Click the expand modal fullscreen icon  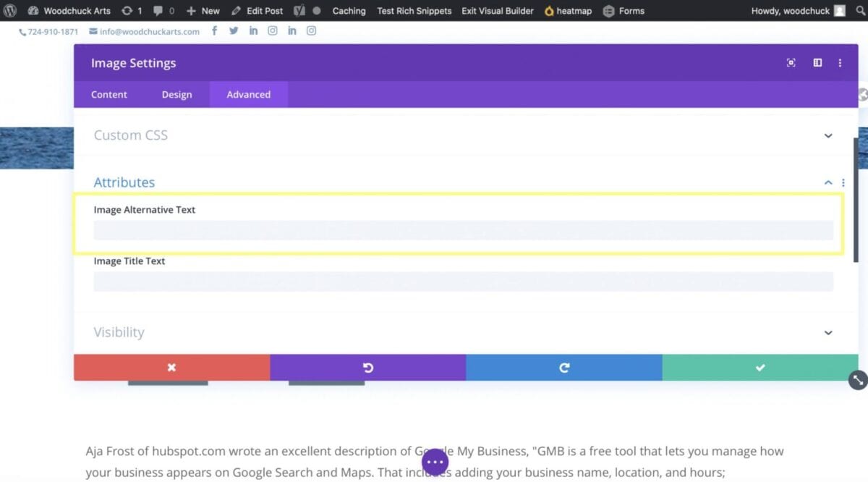791,63
